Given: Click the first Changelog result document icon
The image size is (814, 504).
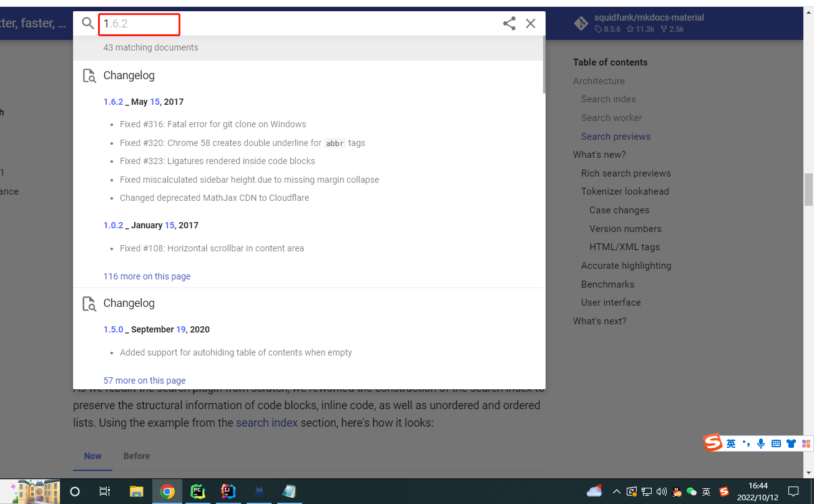Looking at the screenshot, I should point(89,76).
